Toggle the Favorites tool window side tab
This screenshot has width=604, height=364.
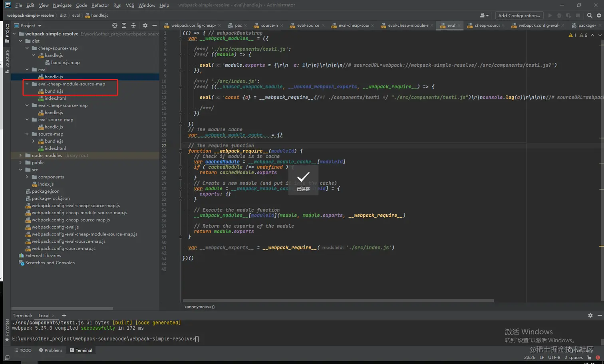click(7, 330)
